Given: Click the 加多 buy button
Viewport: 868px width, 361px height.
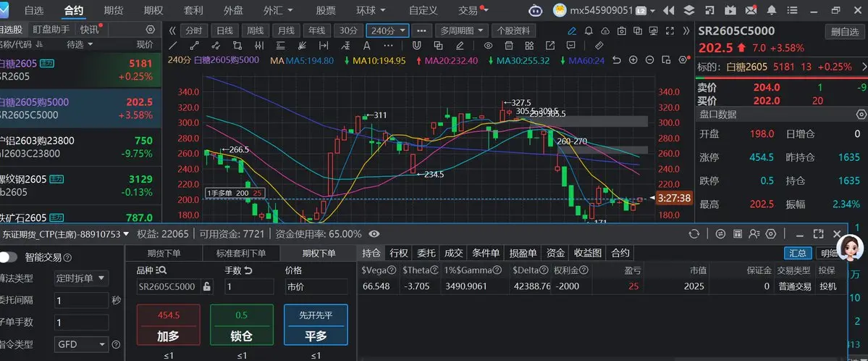Looking at the screenshot, I should (168, 325).
